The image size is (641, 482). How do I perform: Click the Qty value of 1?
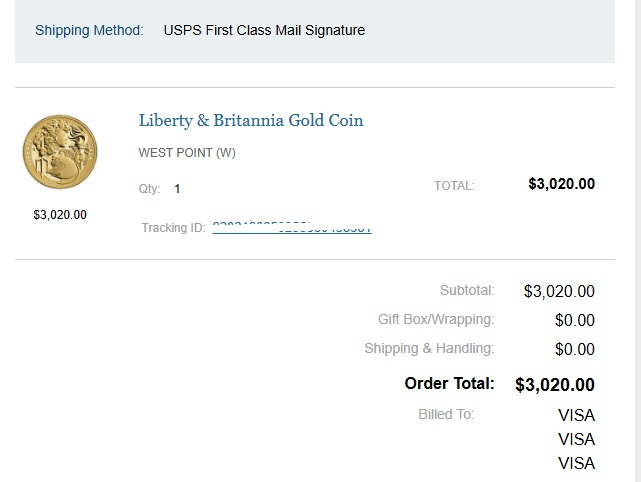177,189
